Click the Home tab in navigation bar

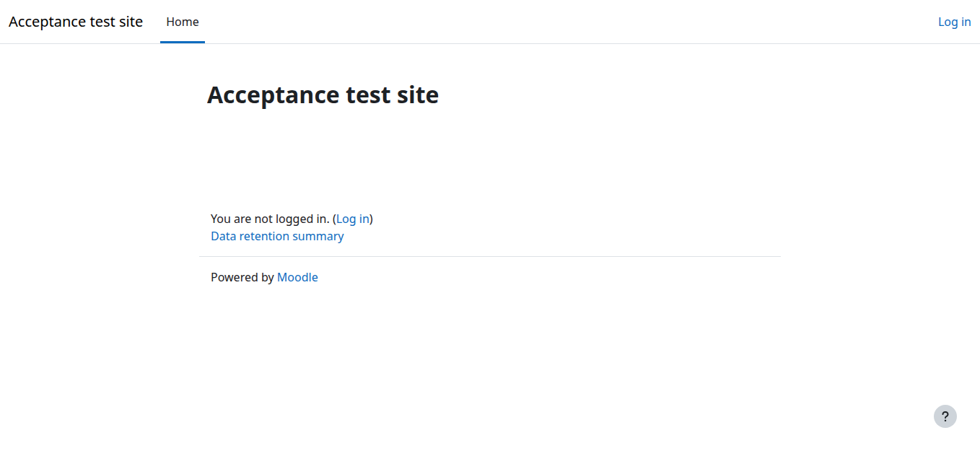pyautogui.click(x=183, y=22)
